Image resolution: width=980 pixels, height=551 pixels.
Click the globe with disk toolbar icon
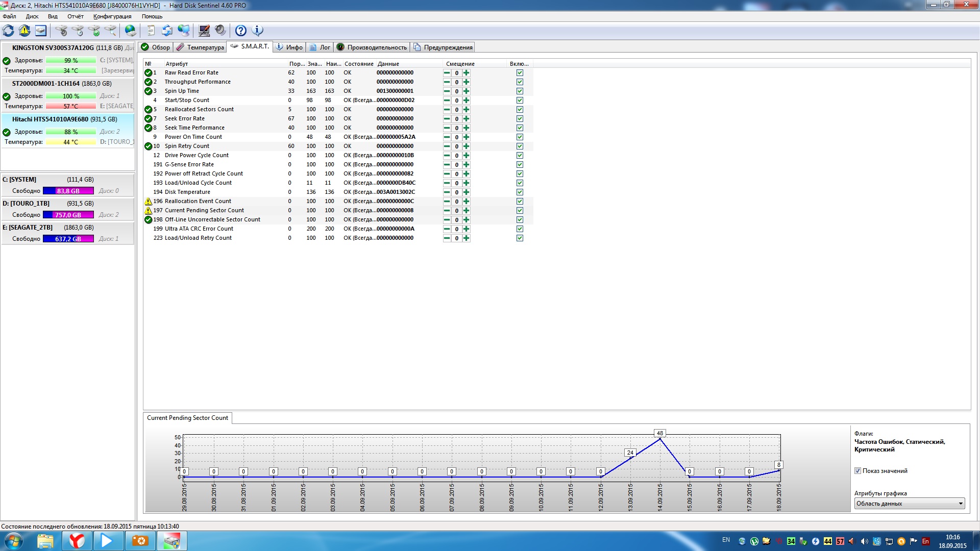(x=131, y=31)
